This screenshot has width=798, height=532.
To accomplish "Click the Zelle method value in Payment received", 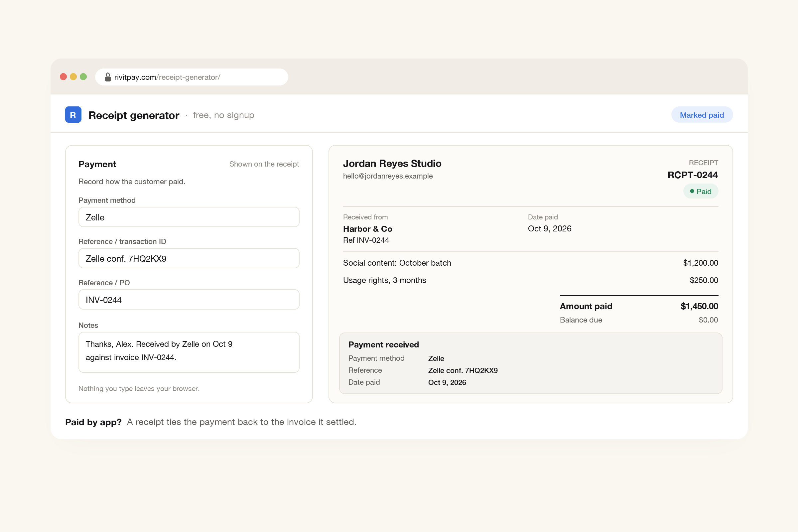I will coord(436,359).
